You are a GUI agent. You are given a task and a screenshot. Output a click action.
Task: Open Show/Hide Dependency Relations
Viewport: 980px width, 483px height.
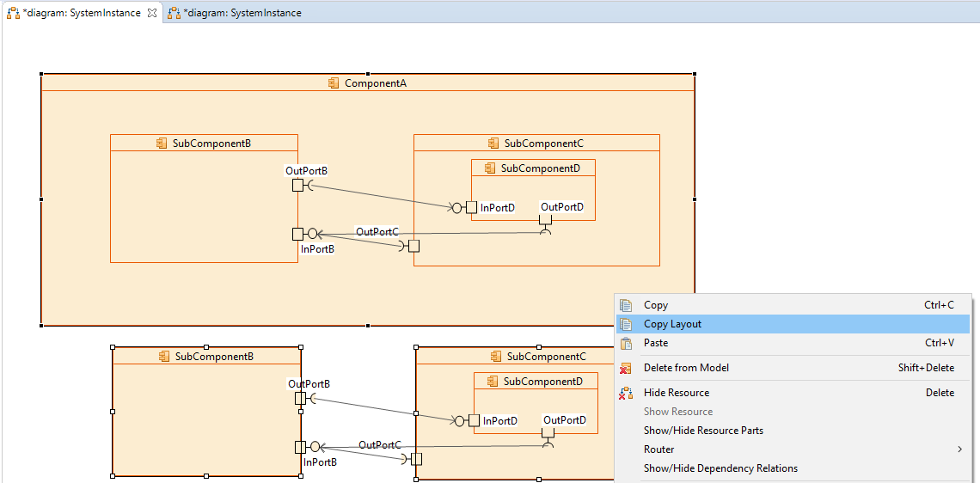[720, 468]
